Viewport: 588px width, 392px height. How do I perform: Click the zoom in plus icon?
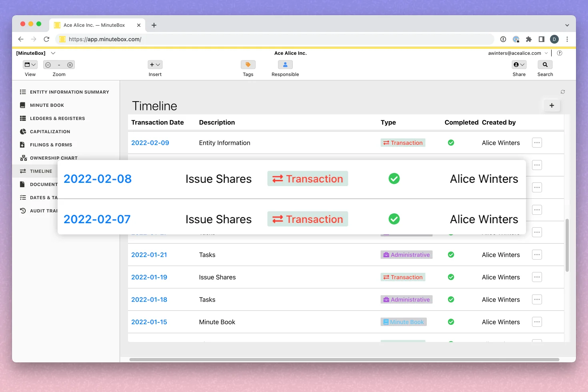[x=70, y=65]
